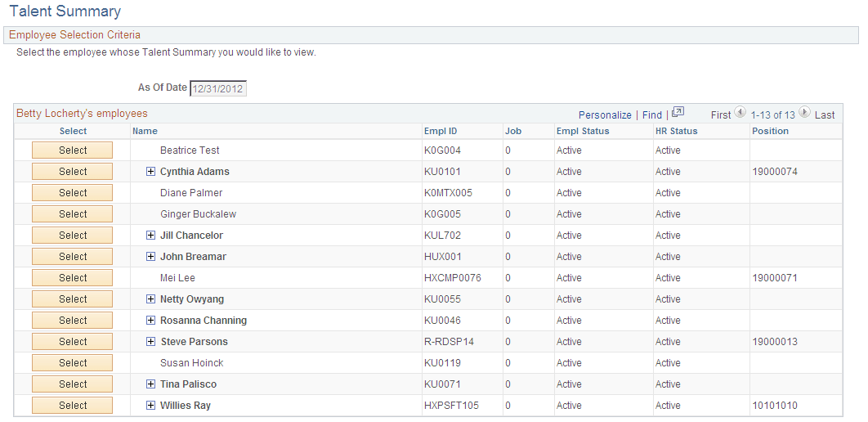Expand Netty Owyang subordinates

(150, 299)
